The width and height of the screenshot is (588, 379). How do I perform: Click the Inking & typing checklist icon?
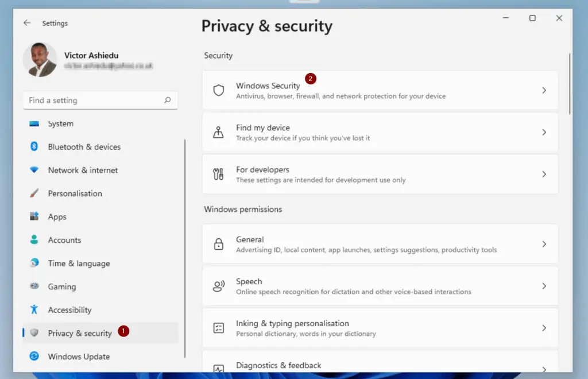click(x=219, y=328)
